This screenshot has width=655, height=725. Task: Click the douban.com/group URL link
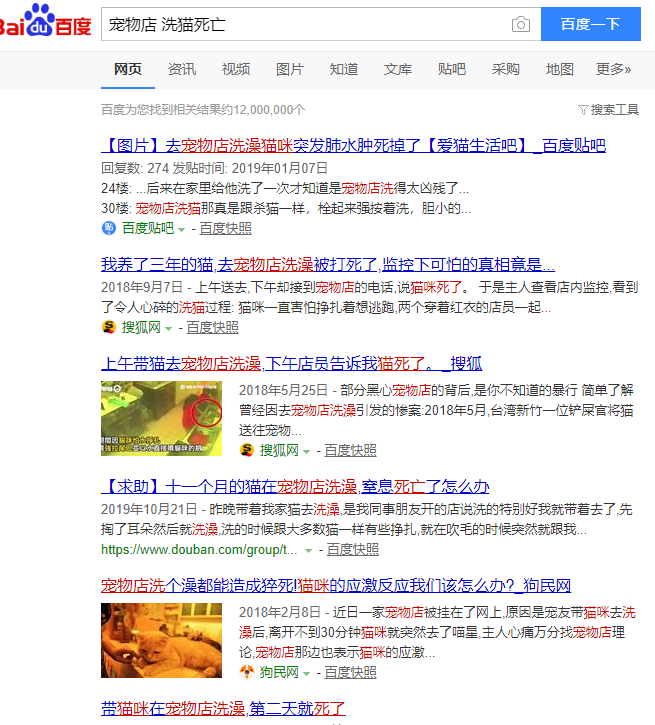coord(199,549)
